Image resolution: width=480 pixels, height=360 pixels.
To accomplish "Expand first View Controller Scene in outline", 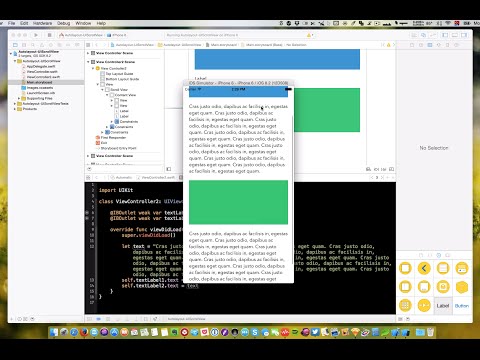I will [89, 53].
